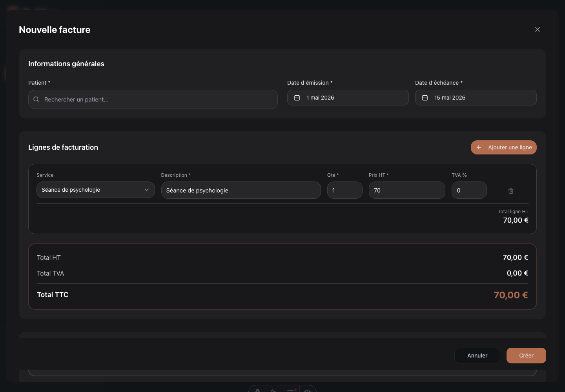Click the calendar icon in Date d'échéance
Viewport: 565px width, 392px height.
coord(425,98)
